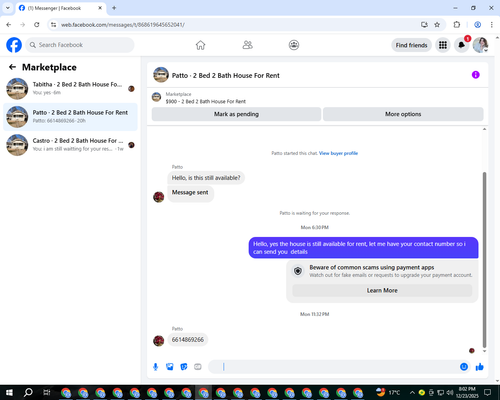Open the More options button

403,114
